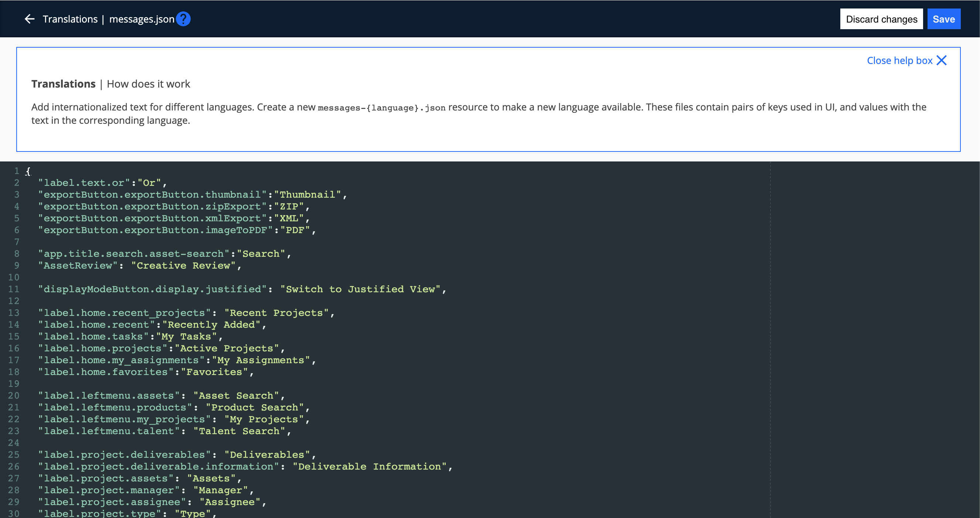Click the "Deliverable Information" value
980x518 pixels.
(370, 466)
